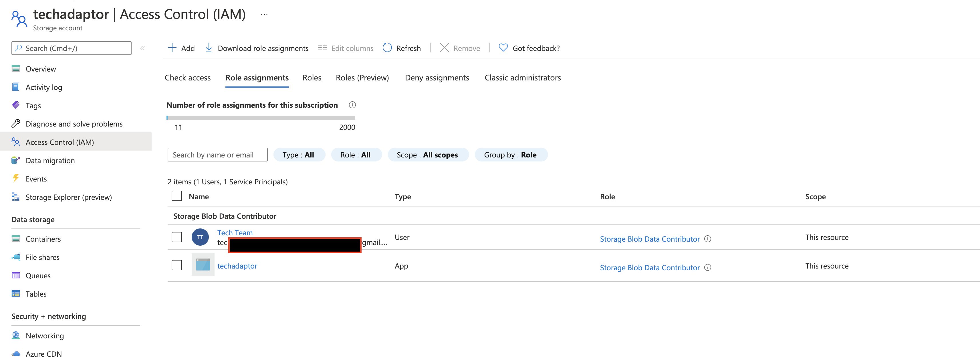Click the Access Control users icon in header
The image size is (980, 363).
point(19,19)
